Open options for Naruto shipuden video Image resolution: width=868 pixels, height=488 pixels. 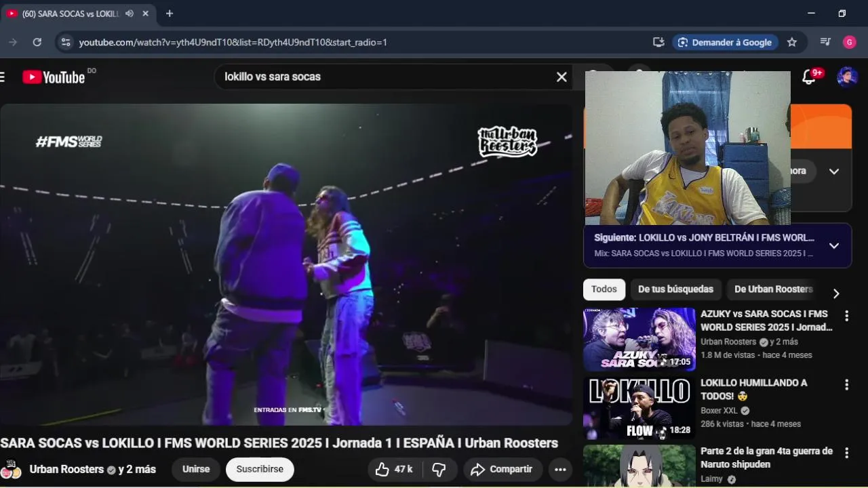point(846,453)
